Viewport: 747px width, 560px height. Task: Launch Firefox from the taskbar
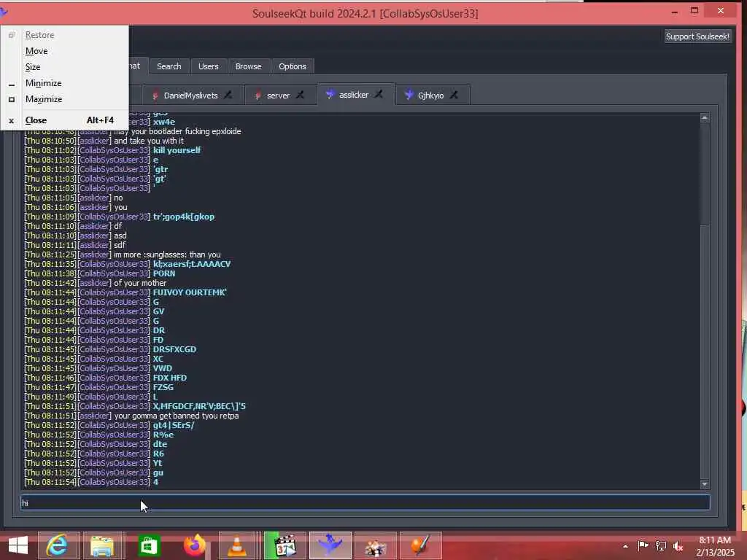(194, 545)
